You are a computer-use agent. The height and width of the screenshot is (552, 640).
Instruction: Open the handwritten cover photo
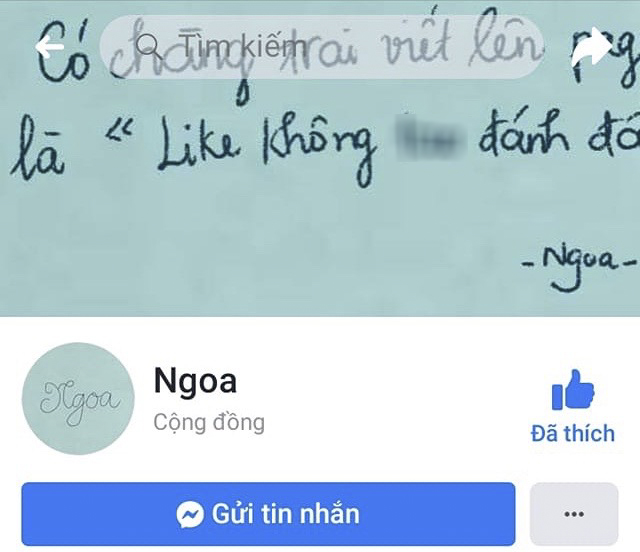click(320, 158)
